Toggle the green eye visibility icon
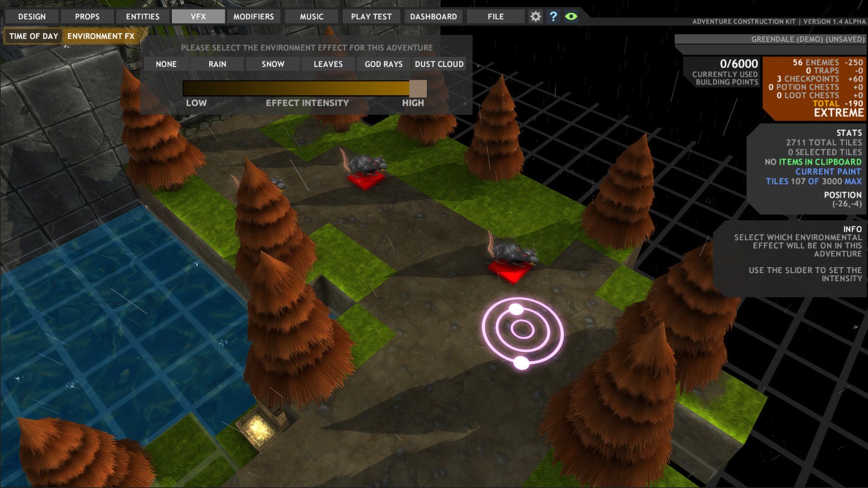Image resolution: width=868 pixels, height=488 pixels. [x=571, y=17]
